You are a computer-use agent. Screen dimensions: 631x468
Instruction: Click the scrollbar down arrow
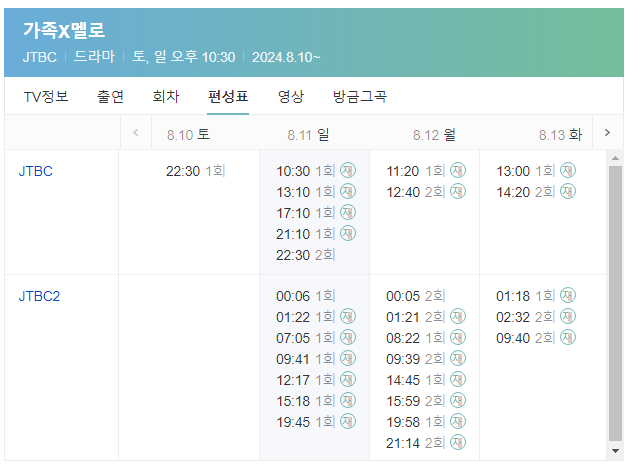(615, 451)
